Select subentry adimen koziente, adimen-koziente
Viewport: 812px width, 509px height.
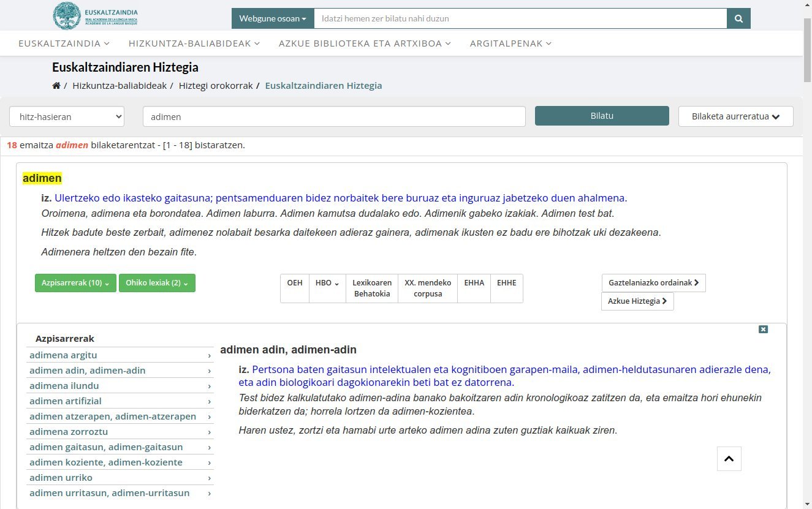click(120, 462)
